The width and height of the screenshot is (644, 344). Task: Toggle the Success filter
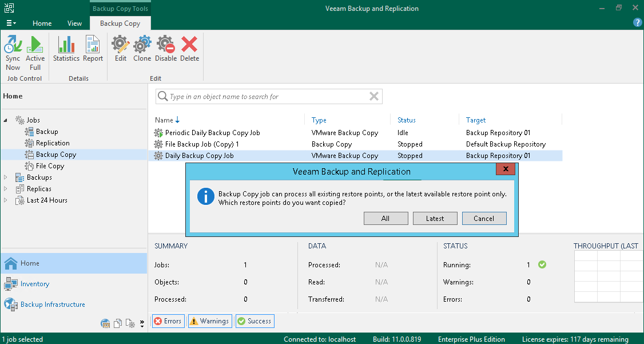255,321
